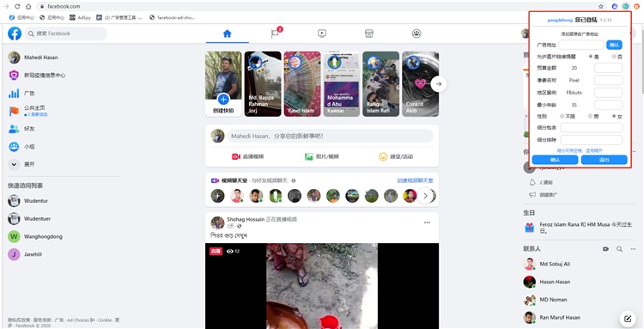Click the orange extension icon in the browser toolbar
Screen dimensions: 644x329
pyautogui.click(x=636, y=6)
